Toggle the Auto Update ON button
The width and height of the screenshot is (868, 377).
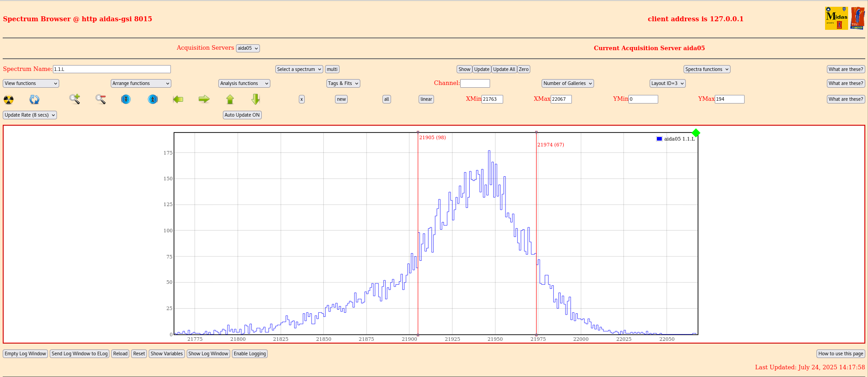(x=242, y=115)
